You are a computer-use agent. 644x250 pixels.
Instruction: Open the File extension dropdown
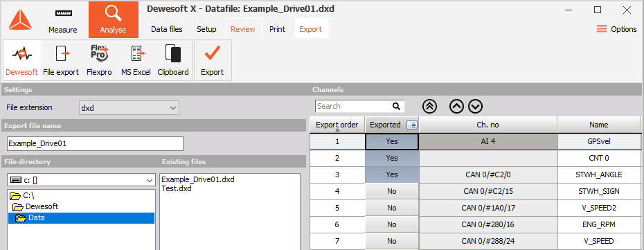click(129, 107)
